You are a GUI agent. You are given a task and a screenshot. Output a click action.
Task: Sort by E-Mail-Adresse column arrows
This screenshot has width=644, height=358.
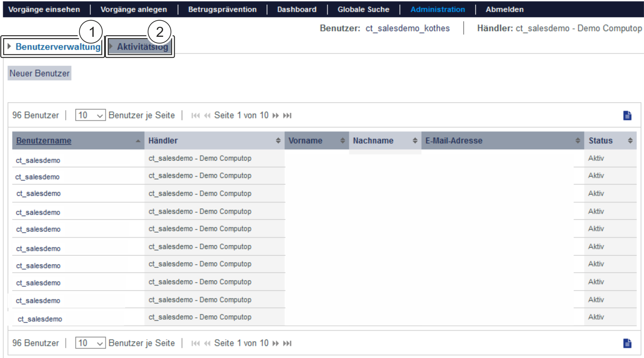pyautogui.click(x=578, y=141)
